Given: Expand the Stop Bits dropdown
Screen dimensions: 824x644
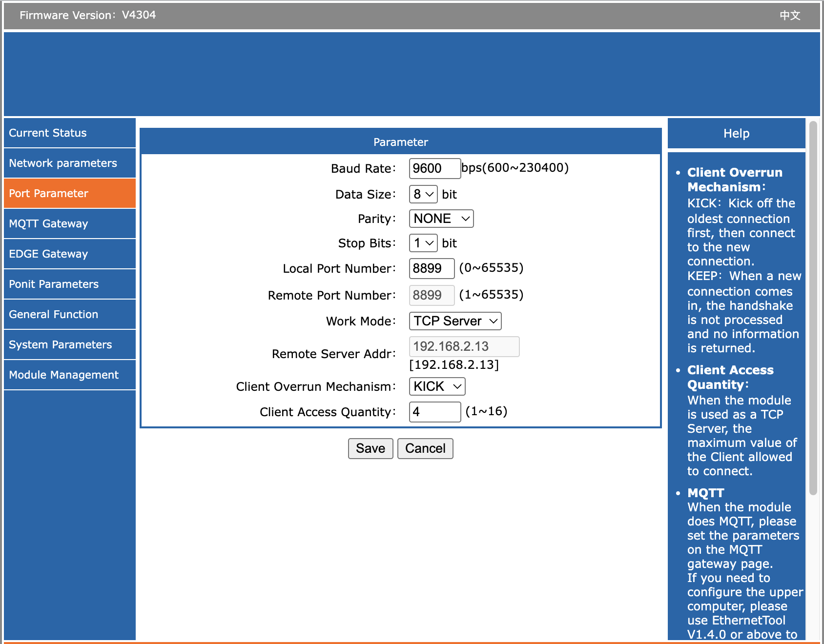Looking at the screenshot, I should click(423, 243).
